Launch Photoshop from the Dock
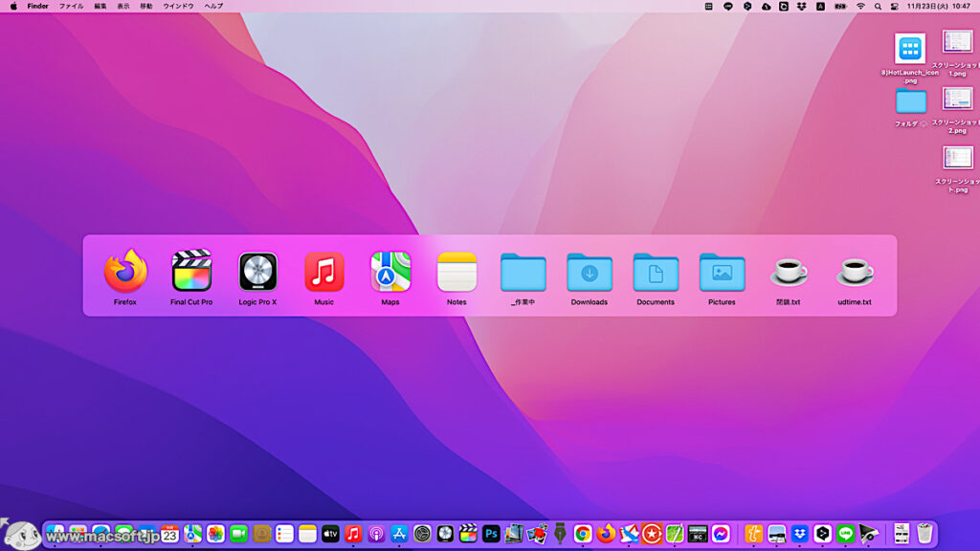Image resolution: width=980 pixels, height=551 pixels. click(x=491, y=534)
